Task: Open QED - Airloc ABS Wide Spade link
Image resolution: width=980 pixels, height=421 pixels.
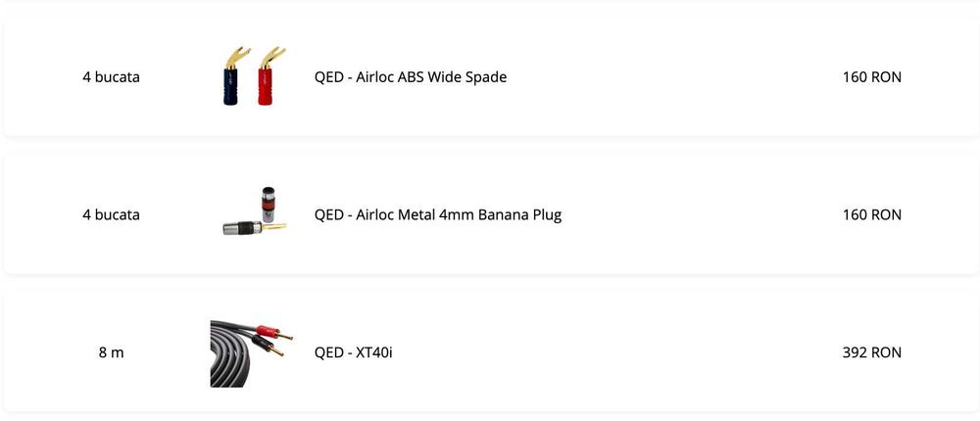Action: click(410, 76)
